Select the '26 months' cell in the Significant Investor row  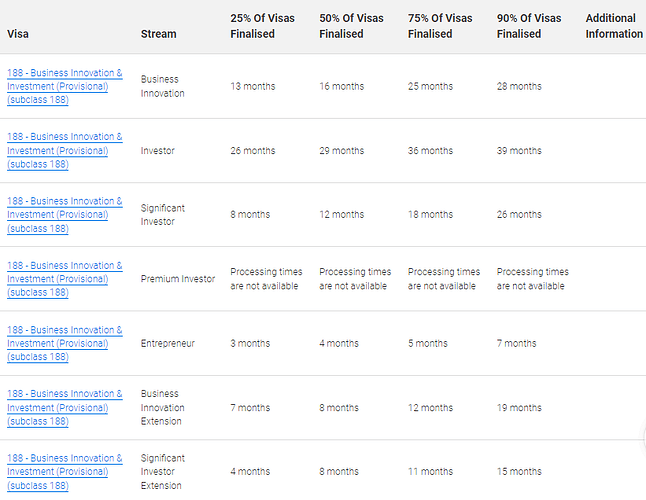(x=519, y=215)
